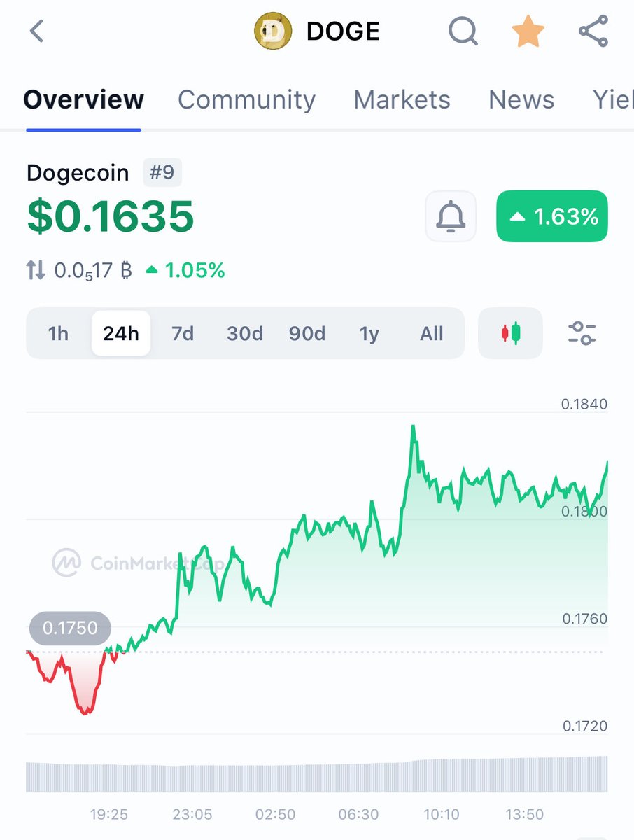Select the 1y chart range
The image size is (634, 840).
point(369,333)
